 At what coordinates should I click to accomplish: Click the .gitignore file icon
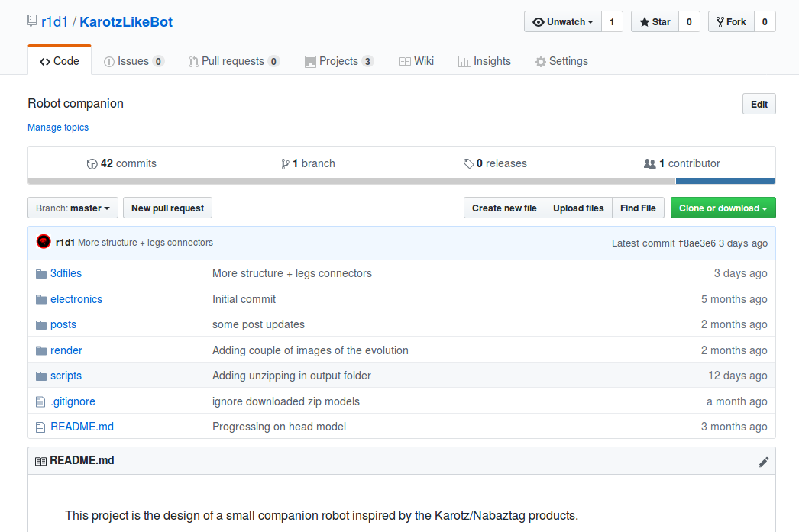pyautogui.click(x=40, y=402)
